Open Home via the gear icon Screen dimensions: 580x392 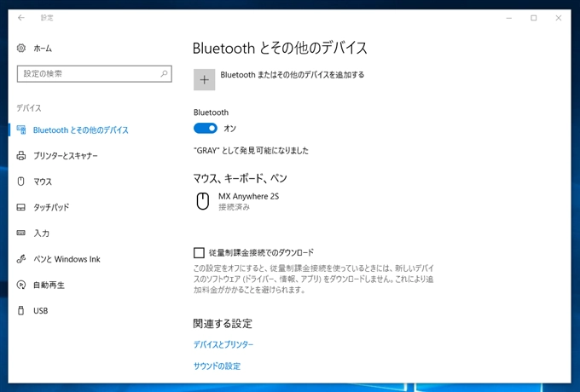tap(21, 48)
